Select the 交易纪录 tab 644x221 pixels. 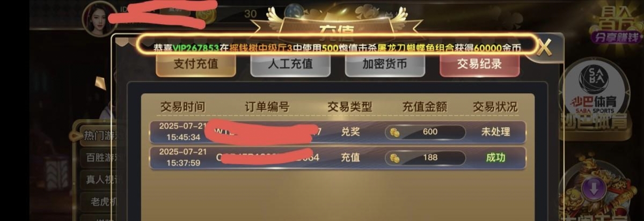479,64
